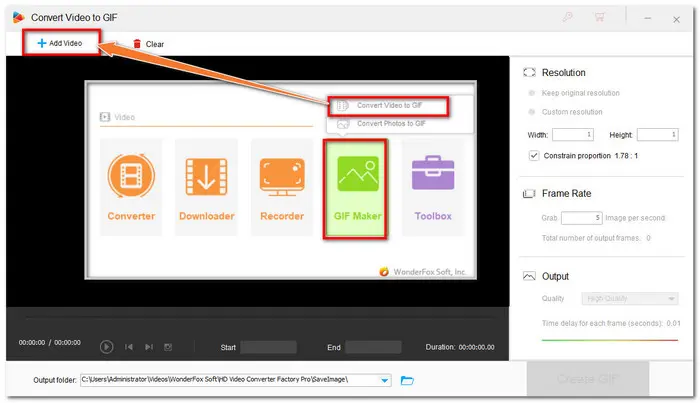This screenshot has width=700, height=403.
Task: Expand the output folder path dropdown arrow
Action: (x=384, y=380)
